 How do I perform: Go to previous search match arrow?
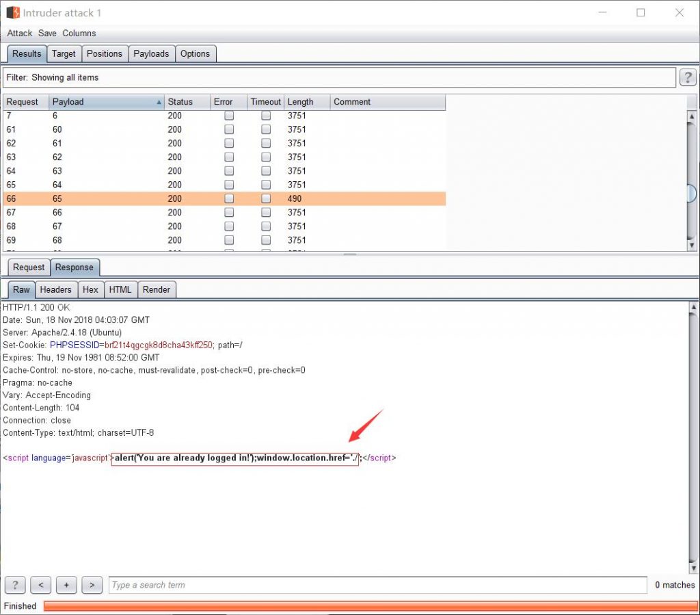coord(40,585)
